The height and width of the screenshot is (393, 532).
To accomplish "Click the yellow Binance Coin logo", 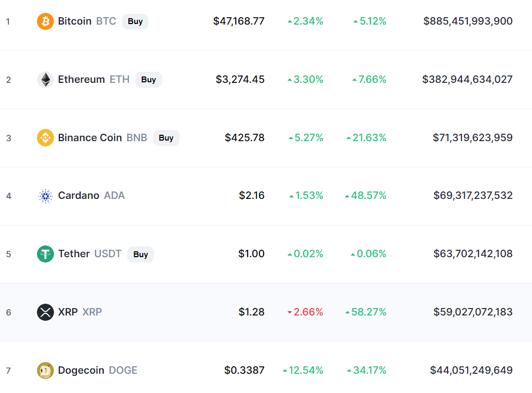I will click(45, 138).
